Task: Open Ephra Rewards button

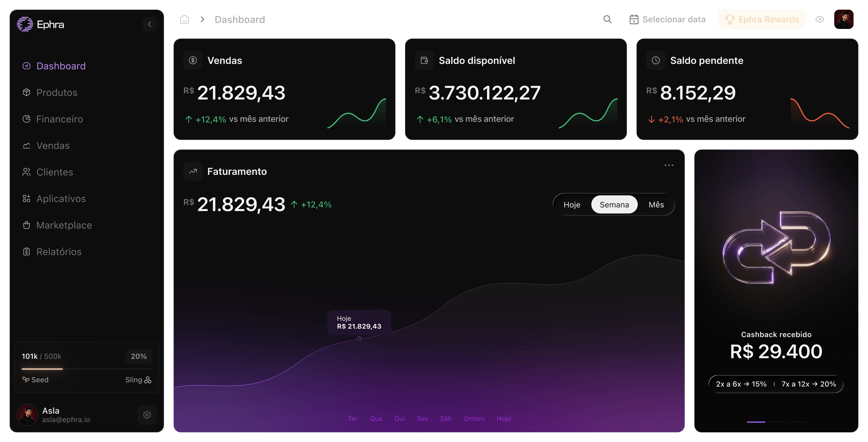Action: (762, 20)
